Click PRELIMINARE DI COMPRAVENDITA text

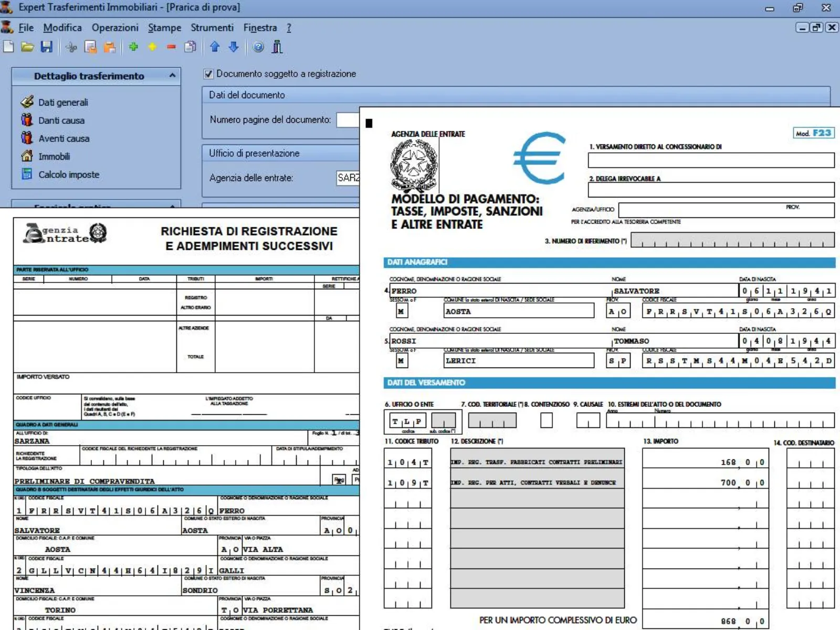point(85,481)
